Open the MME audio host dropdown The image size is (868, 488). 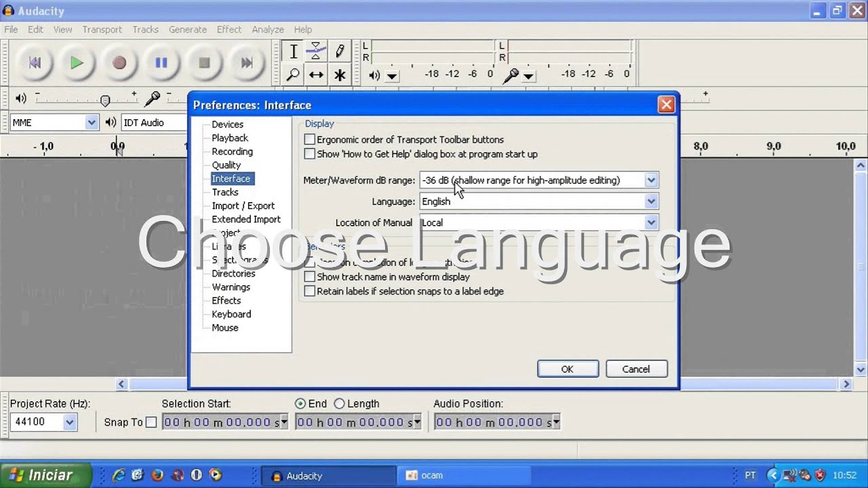(x=92, y=123)
